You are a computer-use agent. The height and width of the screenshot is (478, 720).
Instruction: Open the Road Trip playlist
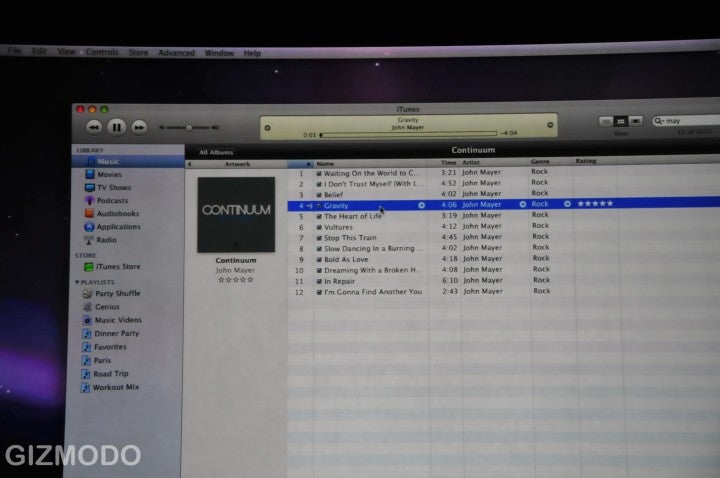(x=105, y=374)
